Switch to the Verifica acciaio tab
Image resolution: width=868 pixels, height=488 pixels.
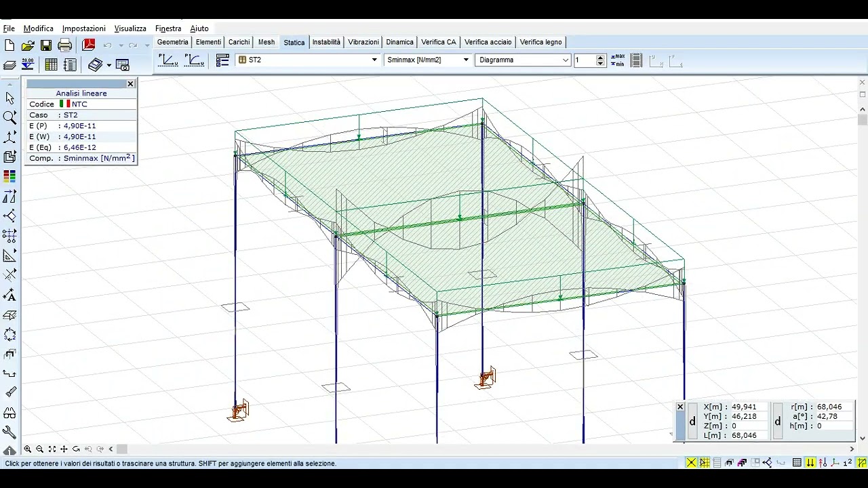point(488,42)
